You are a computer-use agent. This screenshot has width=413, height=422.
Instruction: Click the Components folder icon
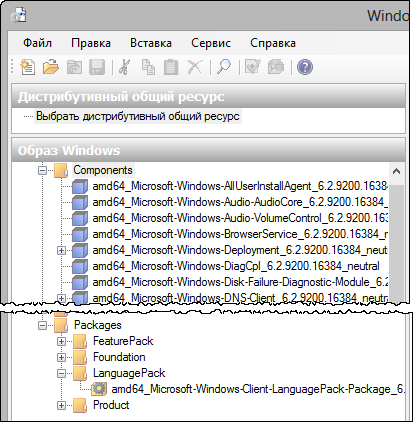click(x=61, y=170)
